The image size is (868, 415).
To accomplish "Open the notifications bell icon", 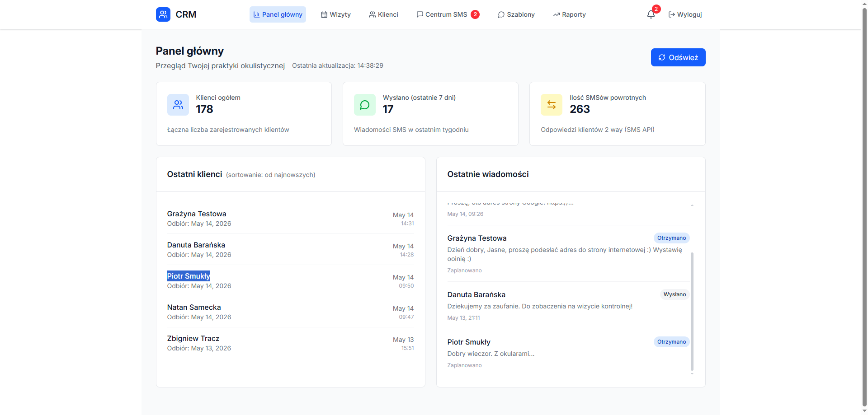I will pyautogui.click(x=651, y=14).
